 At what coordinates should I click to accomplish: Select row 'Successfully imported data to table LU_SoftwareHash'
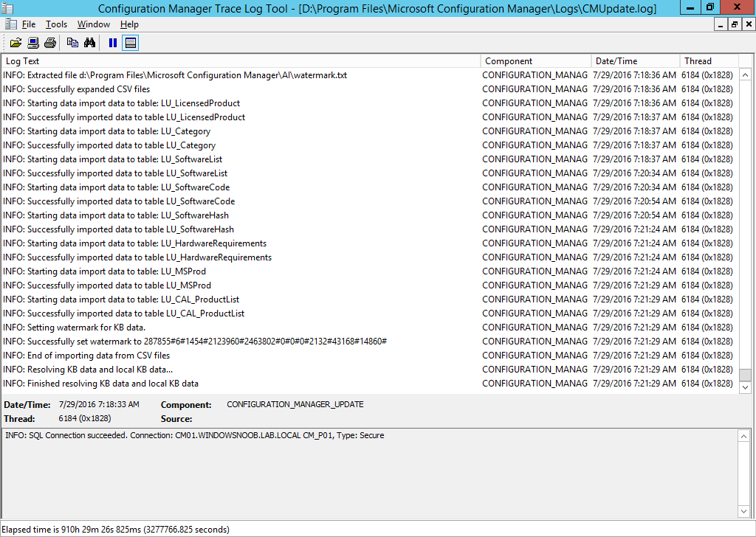point(369,229)
